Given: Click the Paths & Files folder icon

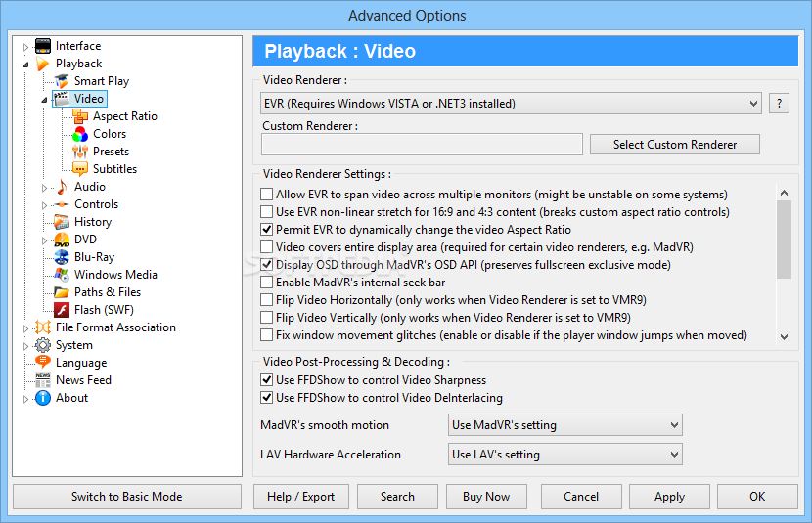Looking at the screenshot, I should (62, 292).
